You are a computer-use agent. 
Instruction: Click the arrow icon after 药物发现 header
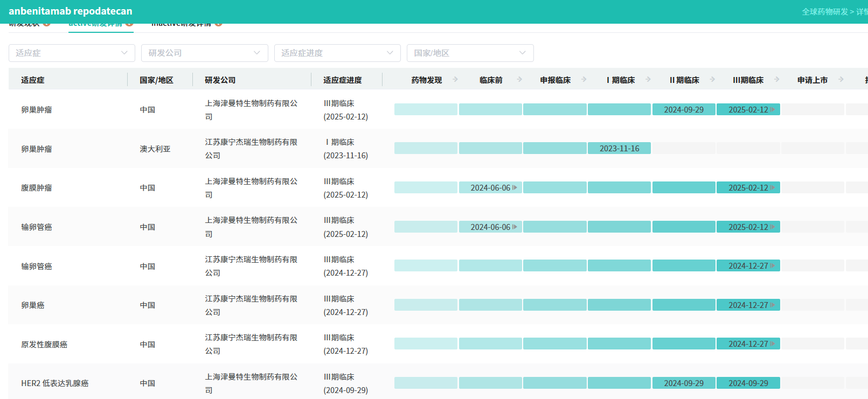(455, 80)
